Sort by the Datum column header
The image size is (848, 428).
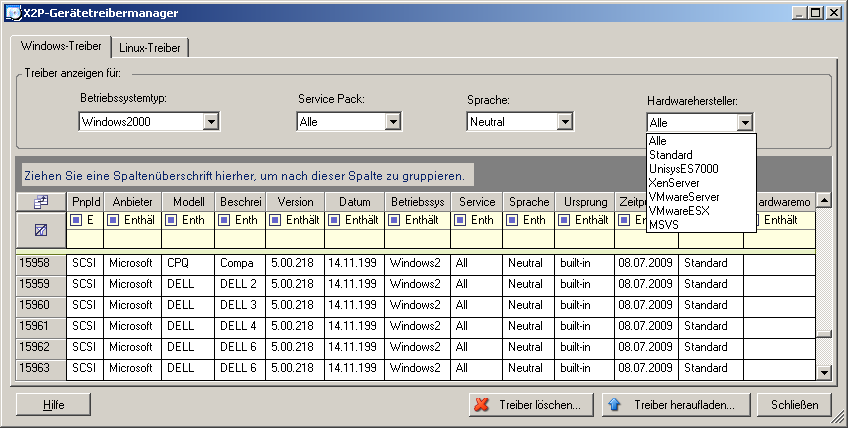click(355, 202)
